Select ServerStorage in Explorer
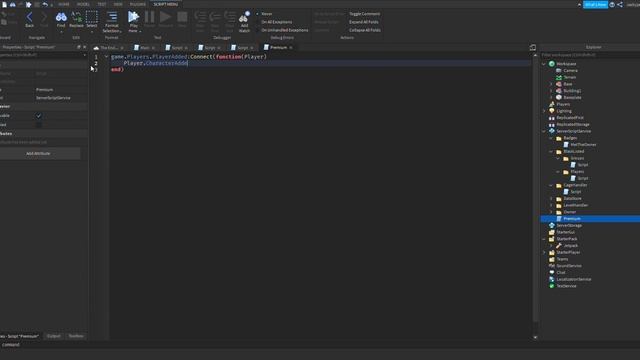The height and width of the screenshot is (360, 640). pyautogui.click(x=569, y=225)
